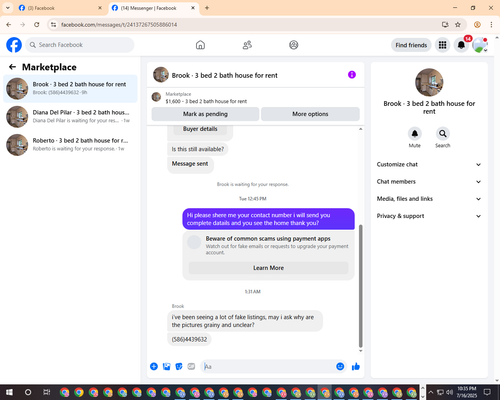Open the account profile picture menu

click(x=480, y=45)
